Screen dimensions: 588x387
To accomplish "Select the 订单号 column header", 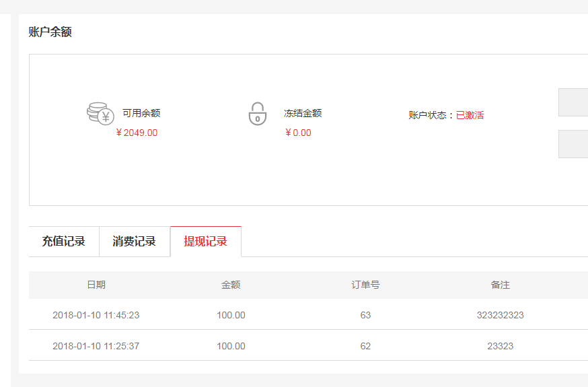I will 365,285.
